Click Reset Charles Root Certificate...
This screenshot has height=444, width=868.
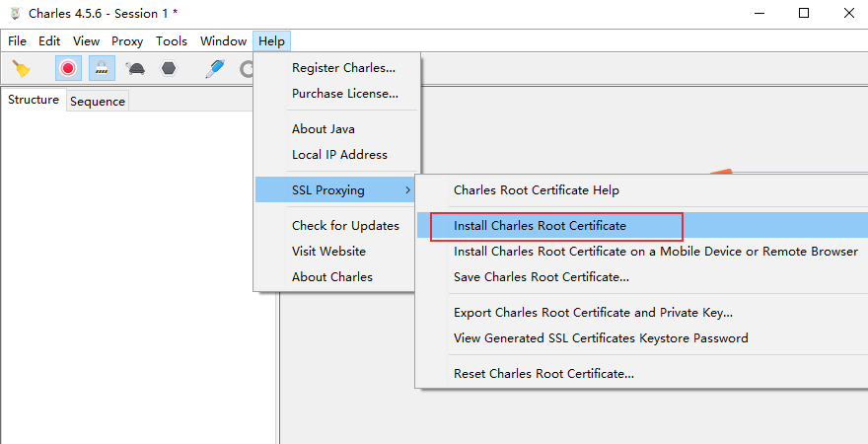point(543,374)
